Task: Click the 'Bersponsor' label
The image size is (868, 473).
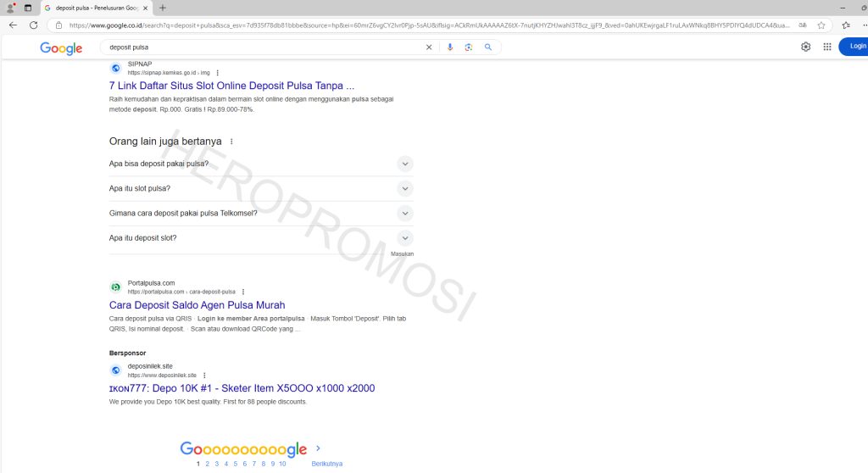Action: 127,353
